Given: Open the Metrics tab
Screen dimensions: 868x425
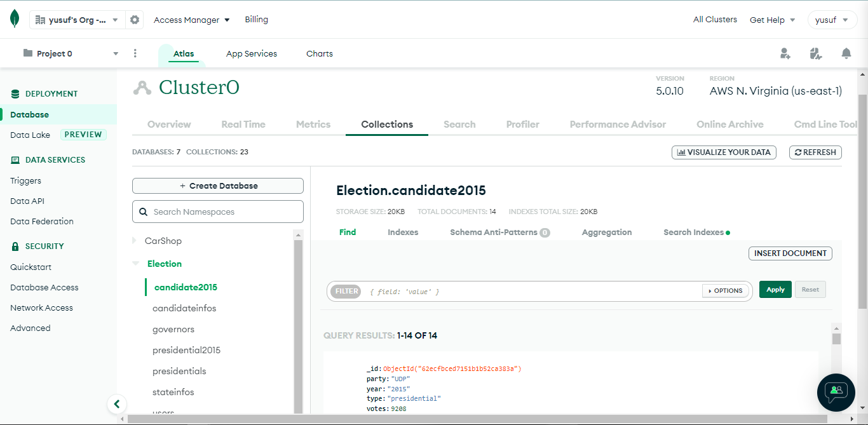Looking at the screenshot, I should (313, 125).
